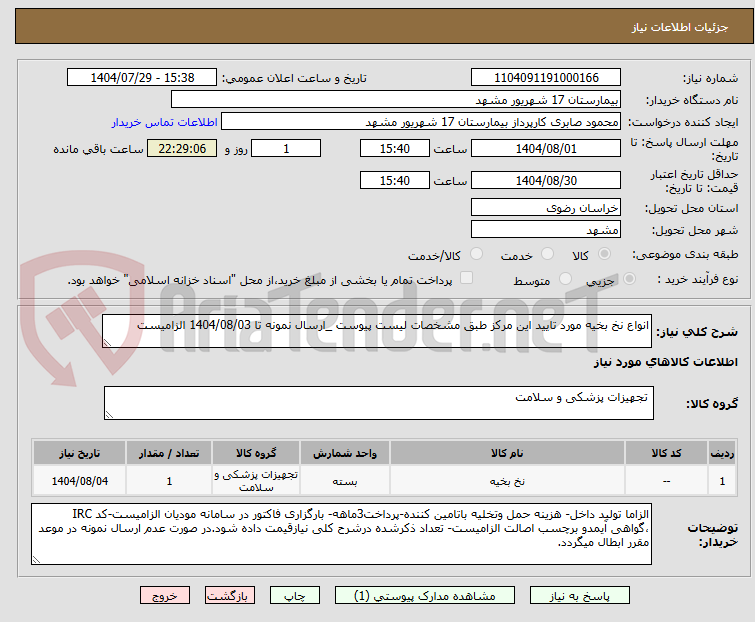Click the requester field محمود صابری
Screen dimensions: 755x622
pos(421,122)
